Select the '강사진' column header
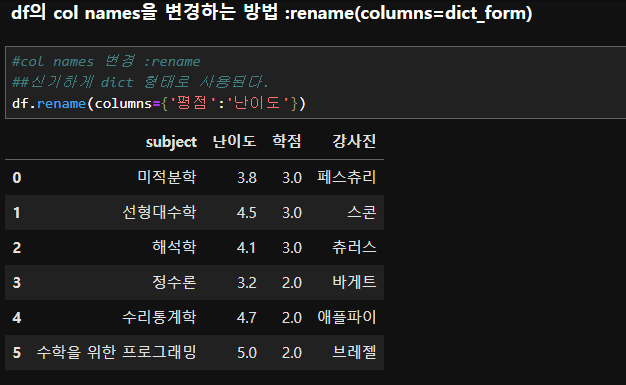Image resolution: width=626 pixels, height=385 pixels. [354, 141]
